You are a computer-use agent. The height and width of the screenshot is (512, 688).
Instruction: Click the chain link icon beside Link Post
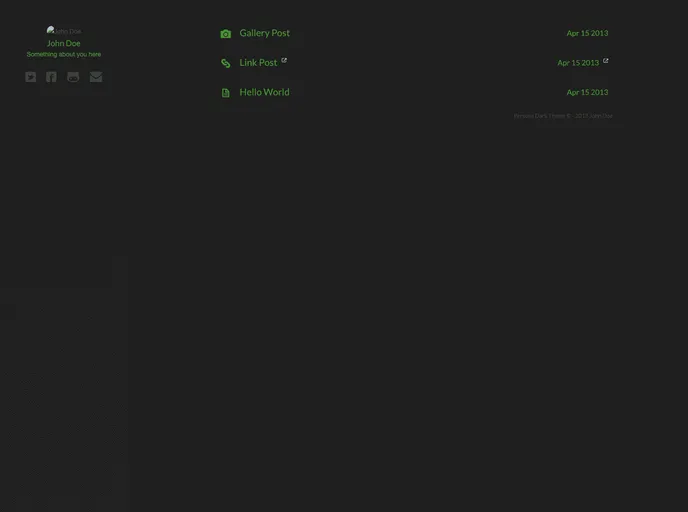tap(226, 63)
